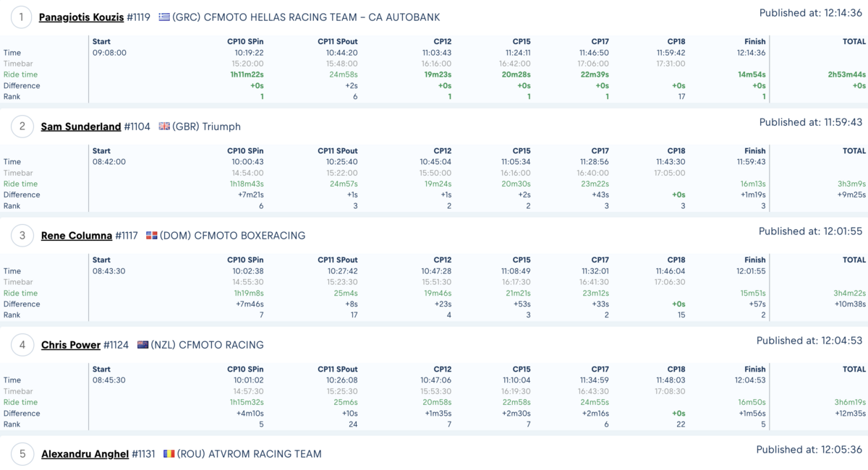Click CP10 SPin header in Sunderland's table

coord(246,151)
